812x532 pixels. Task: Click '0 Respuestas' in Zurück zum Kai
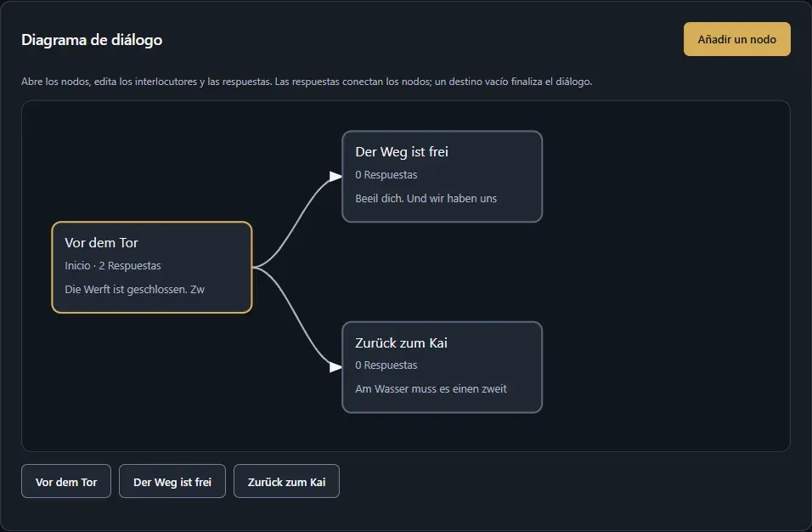[x=386, y=365]
